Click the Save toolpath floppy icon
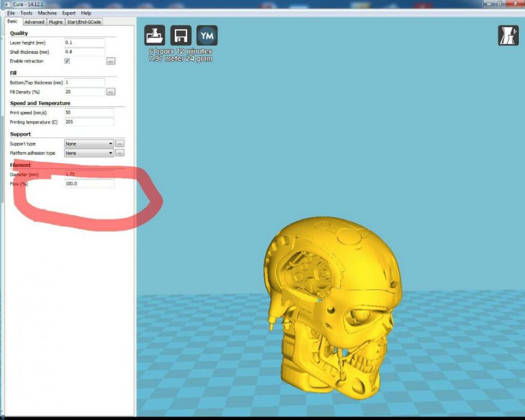 click(x=181, y=35)
